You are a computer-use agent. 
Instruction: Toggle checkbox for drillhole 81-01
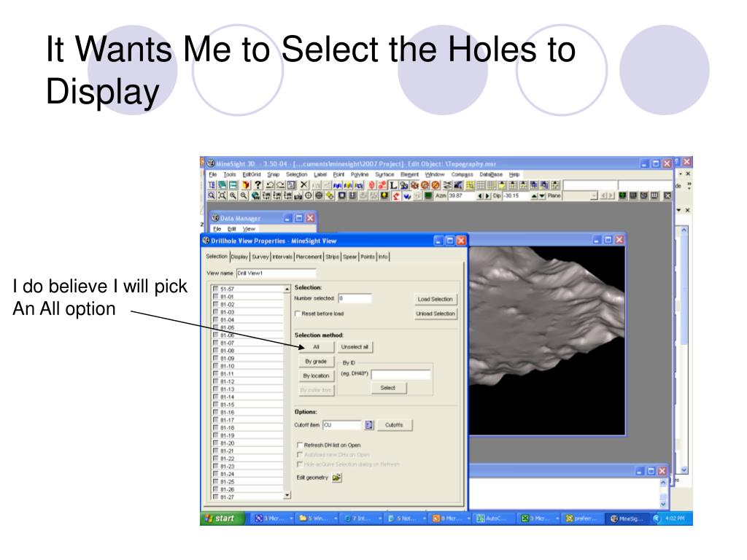pos(215,296)
